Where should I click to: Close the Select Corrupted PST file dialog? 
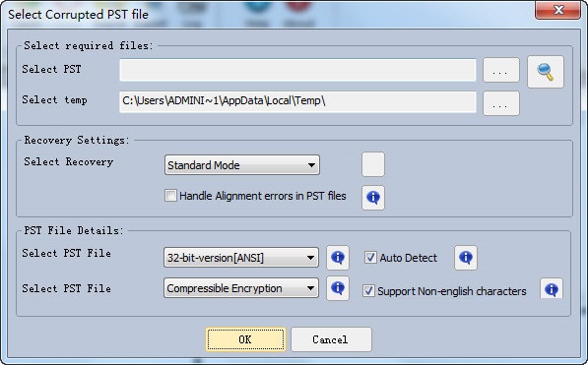558,10
